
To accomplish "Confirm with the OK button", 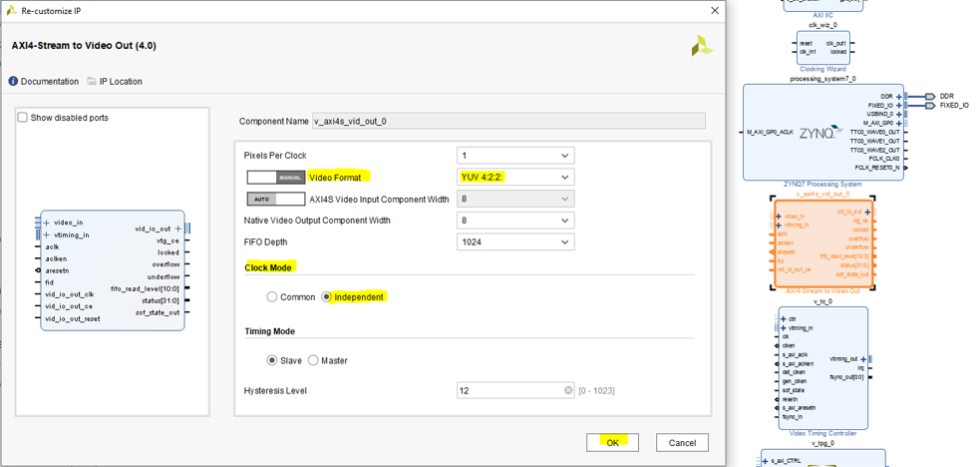I will pyautogui.click(x=612, y=443).
